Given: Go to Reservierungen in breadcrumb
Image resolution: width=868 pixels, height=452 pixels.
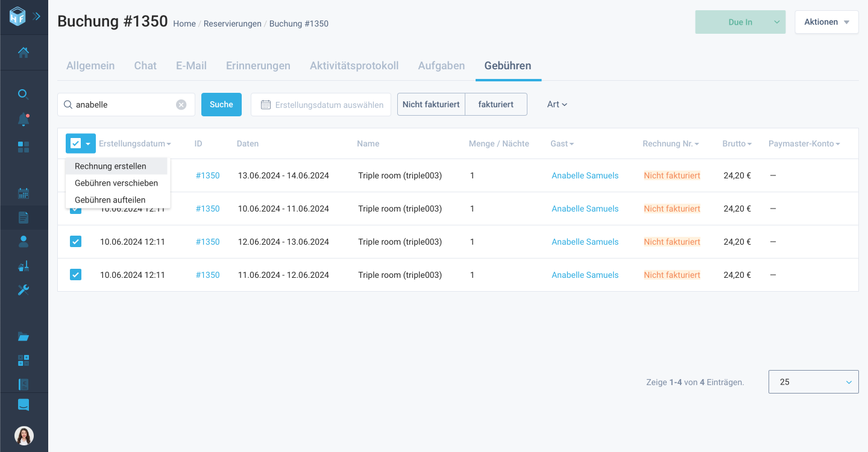Looking at the screenshot, I should [x=233, y=24].
